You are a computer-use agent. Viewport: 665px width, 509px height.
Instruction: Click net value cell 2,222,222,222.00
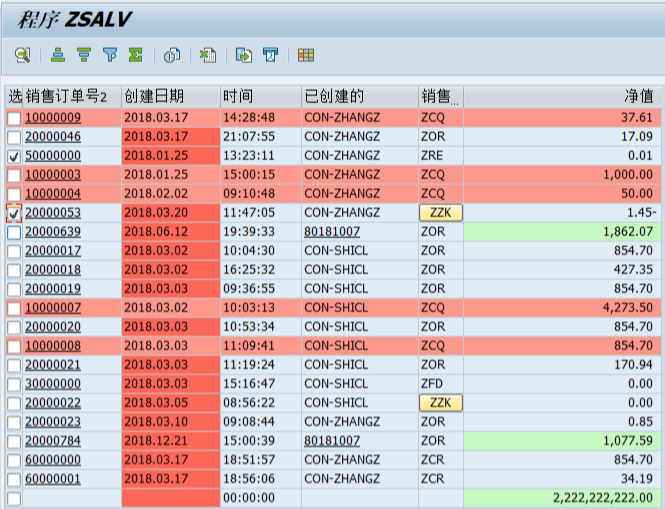tap(562, 498)
